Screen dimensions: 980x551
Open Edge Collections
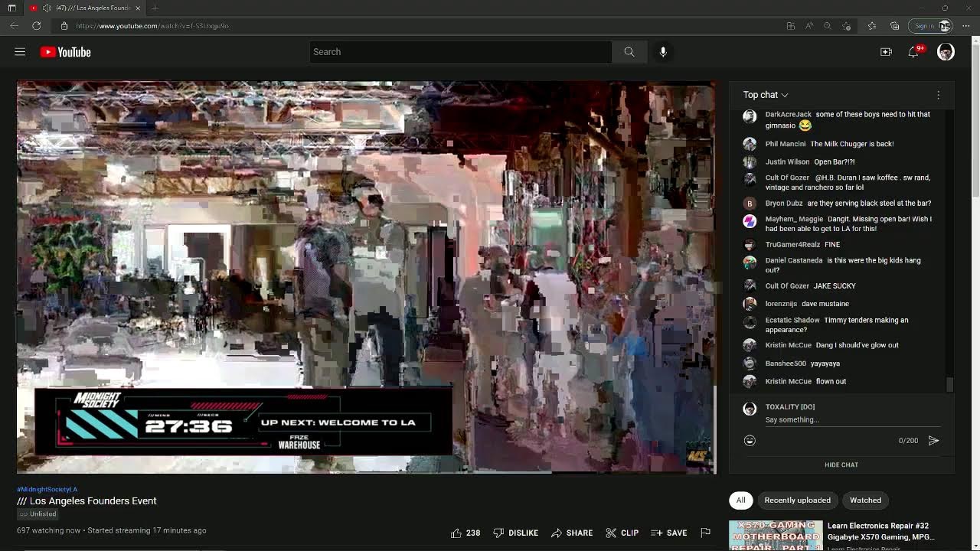[894, 26]
